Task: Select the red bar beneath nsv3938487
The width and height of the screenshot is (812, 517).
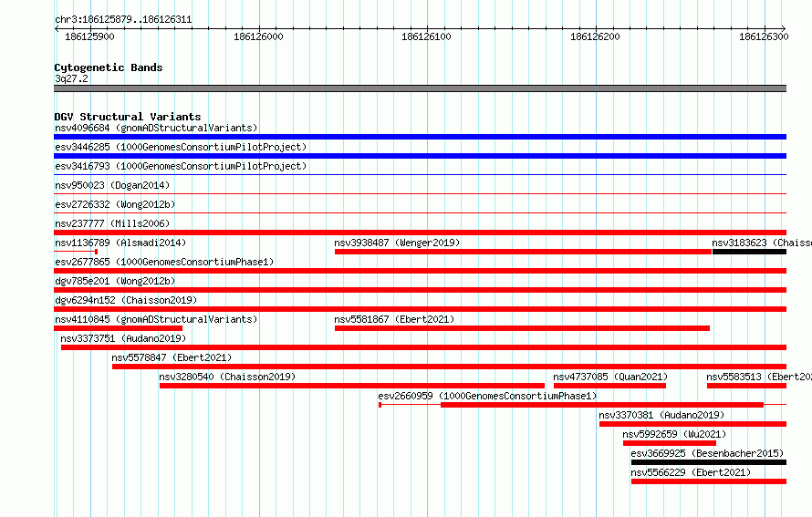Action: pos(523,252)
